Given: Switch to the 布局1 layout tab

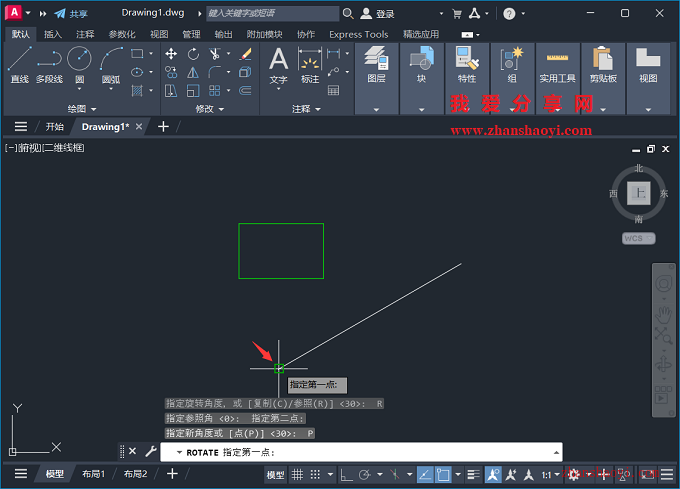Looking at the screenshot, I should (x=93, y=474).
